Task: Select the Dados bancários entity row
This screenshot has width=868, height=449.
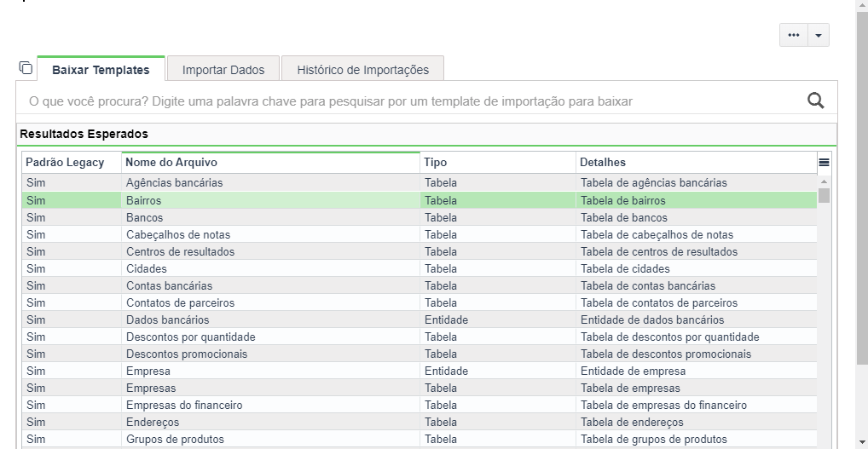Action: [420, 320]
